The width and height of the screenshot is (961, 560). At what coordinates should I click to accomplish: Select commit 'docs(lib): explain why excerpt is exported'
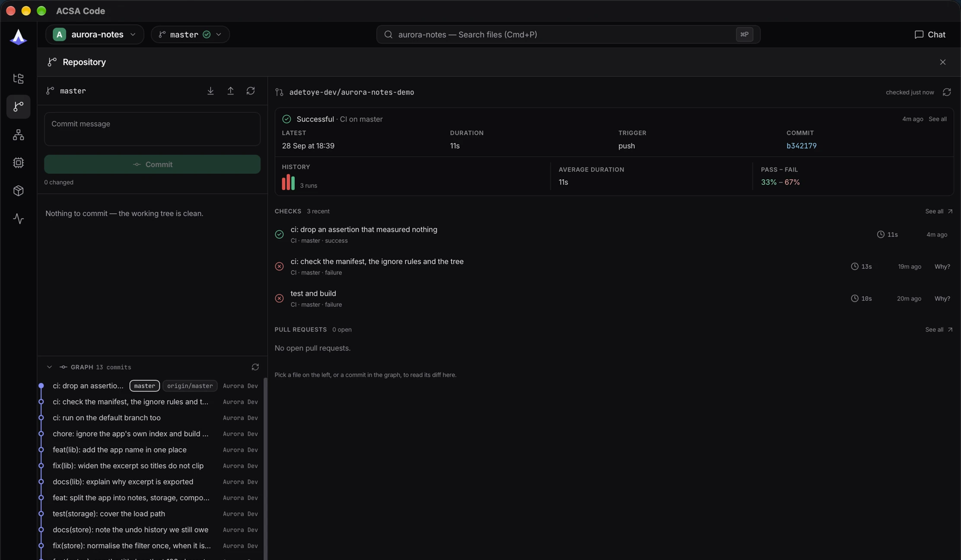coord(151,482)
